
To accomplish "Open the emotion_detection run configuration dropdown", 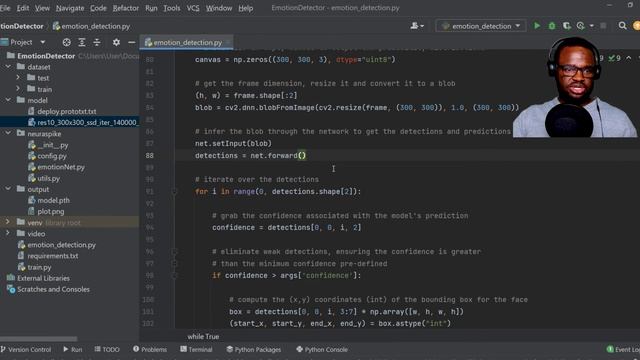I will pyautogui.click(x=481, y=26).
